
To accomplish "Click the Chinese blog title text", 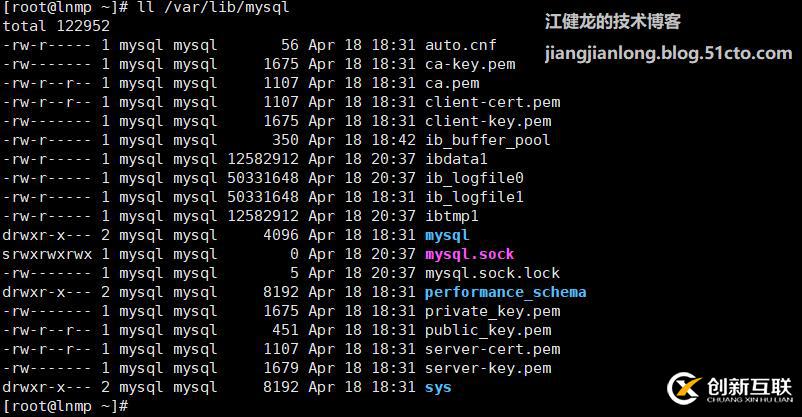I will pos(627,22).
